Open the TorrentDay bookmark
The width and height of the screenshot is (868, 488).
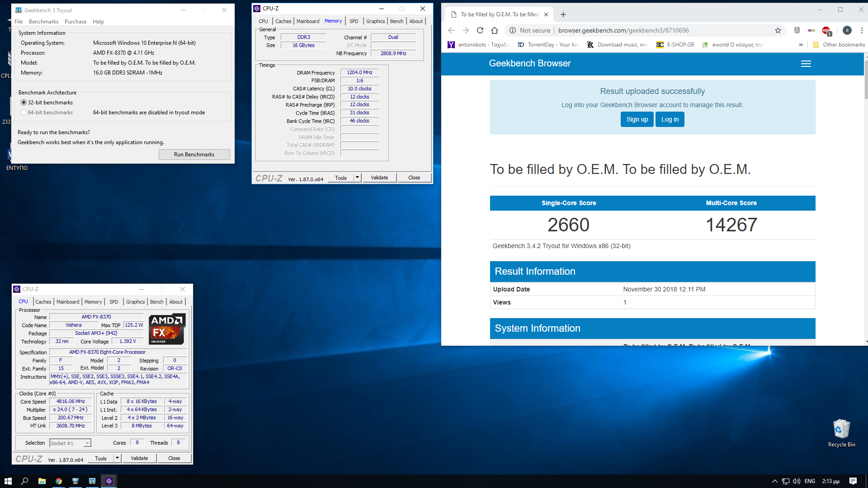(x=547, y=45)
